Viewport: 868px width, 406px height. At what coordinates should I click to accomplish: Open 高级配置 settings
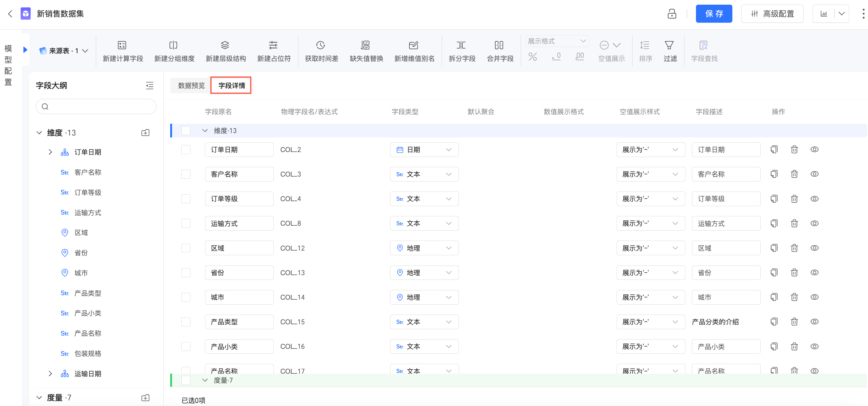(x=772, y=14)
